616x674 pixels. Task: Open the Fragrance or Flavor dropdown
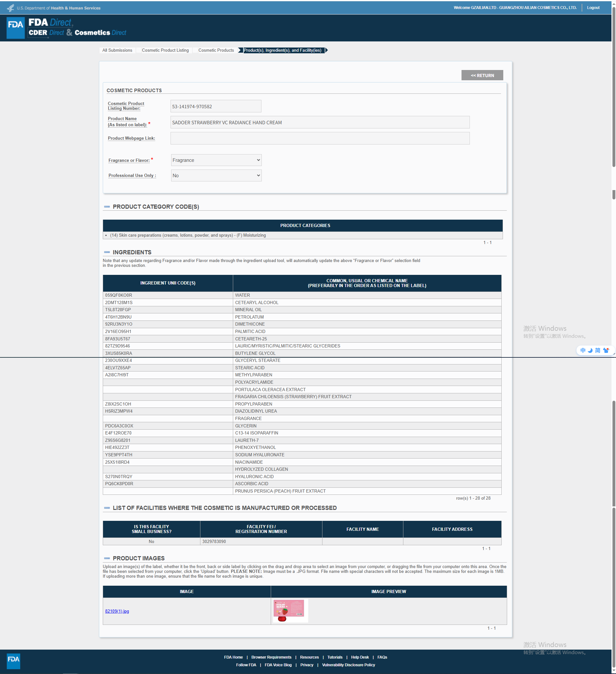pyautogui.click(x=216, y=160)
